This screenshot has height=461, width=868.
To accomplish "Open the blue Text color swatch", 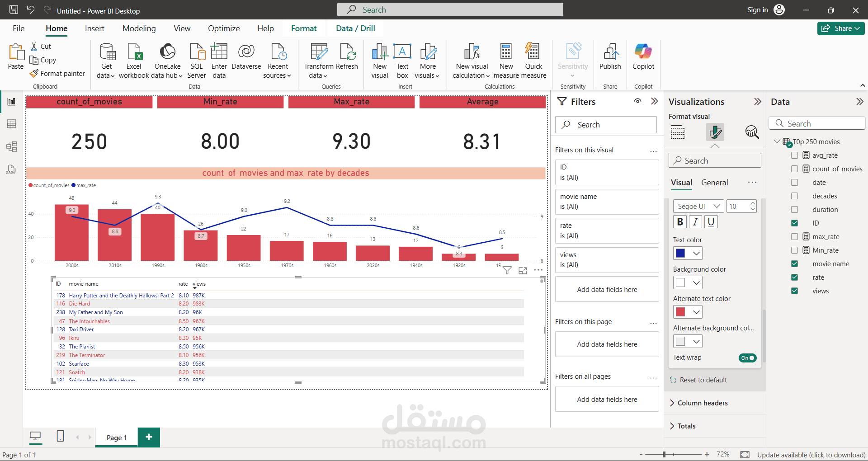I will 688,253.
